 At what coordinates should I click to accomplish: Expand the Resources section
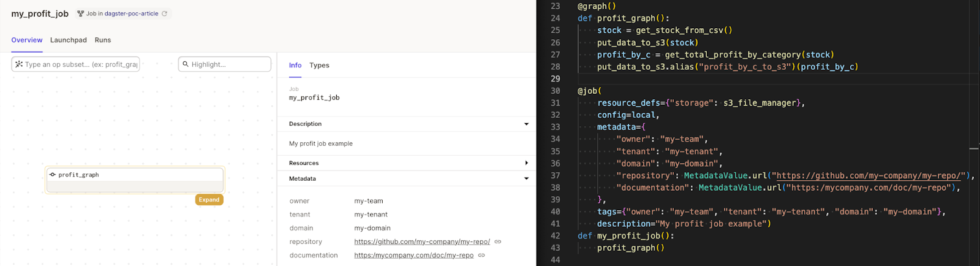click(x=526, y=163)
